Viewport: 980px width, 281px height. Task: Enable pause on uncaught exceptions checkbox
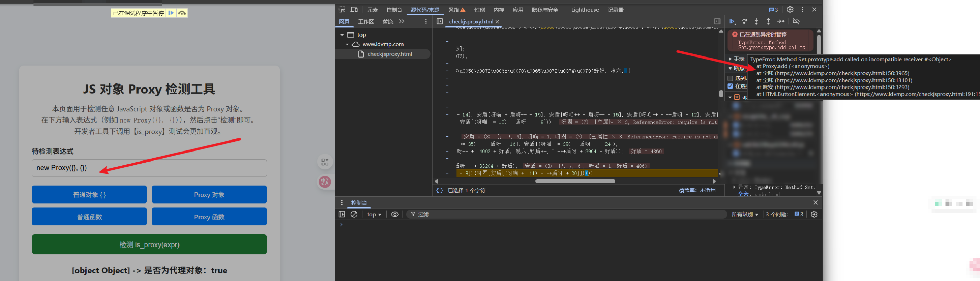730,78
